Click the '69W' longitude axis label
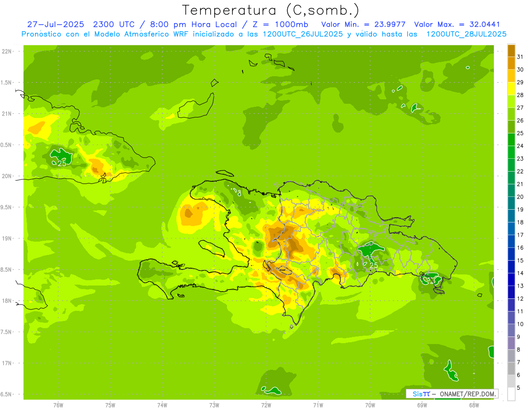Screen dimensions: 532x411 pos(422,405)
